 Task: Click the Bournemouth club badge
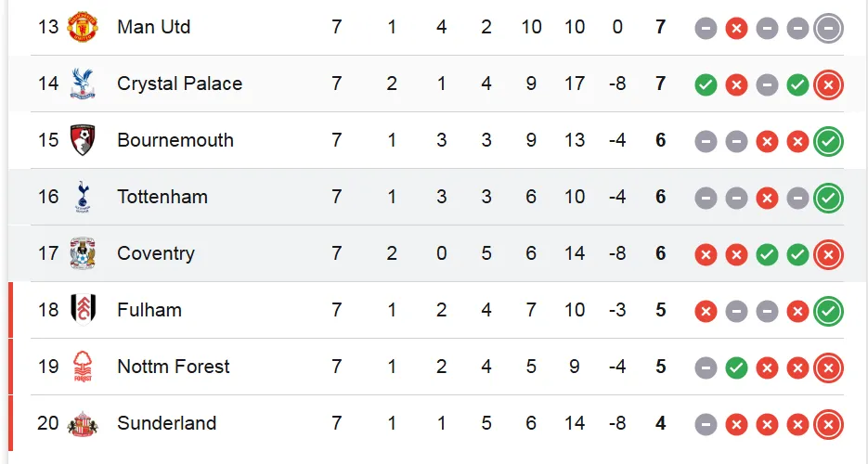click(x=83, y=140)
